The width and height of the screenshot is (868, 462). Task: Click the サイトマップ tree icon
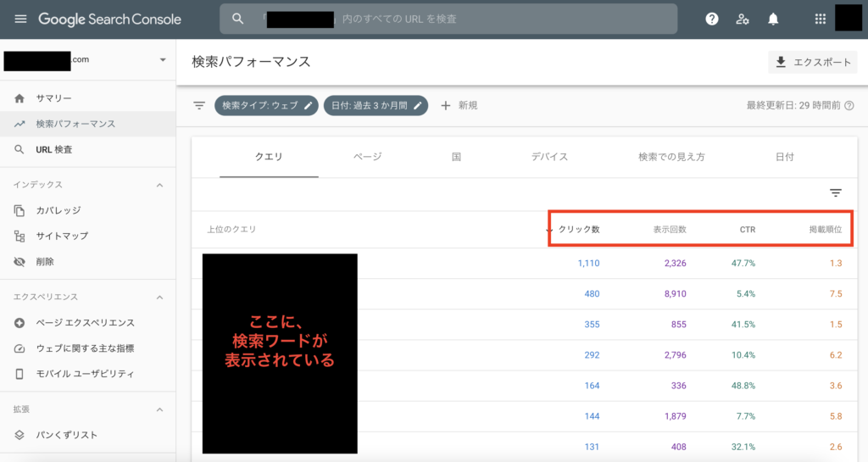pos(19,237)
